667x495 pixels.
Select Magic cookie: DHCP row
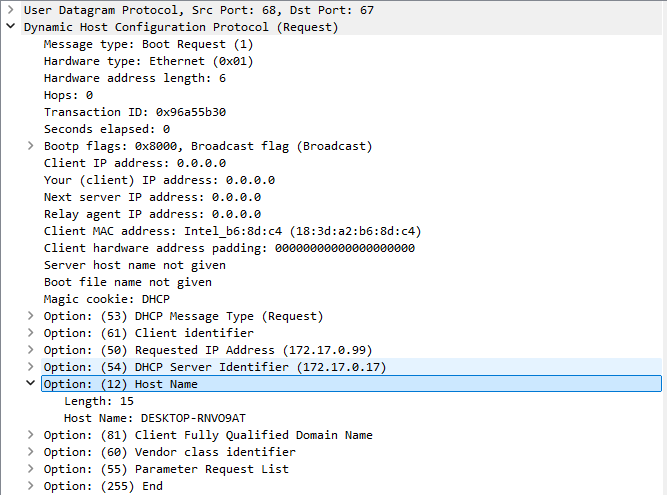352,299
